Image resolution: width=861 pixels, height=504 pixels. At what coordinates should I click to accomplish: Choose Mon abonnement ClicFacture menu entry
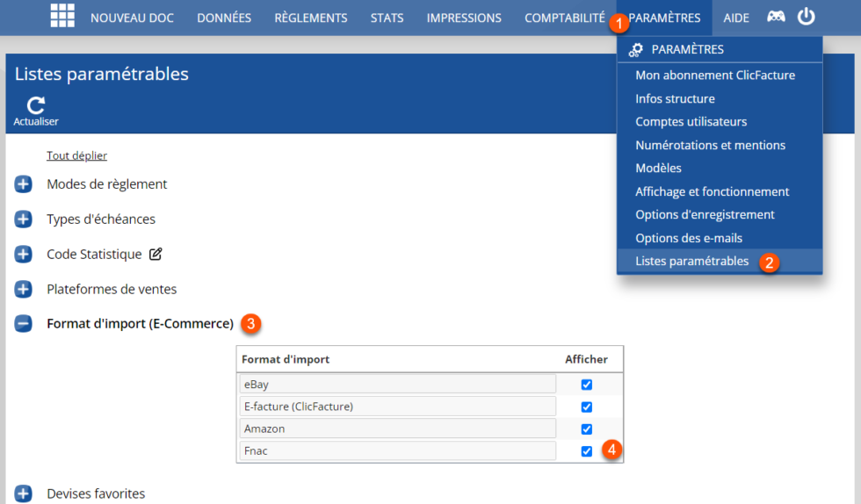715,76
